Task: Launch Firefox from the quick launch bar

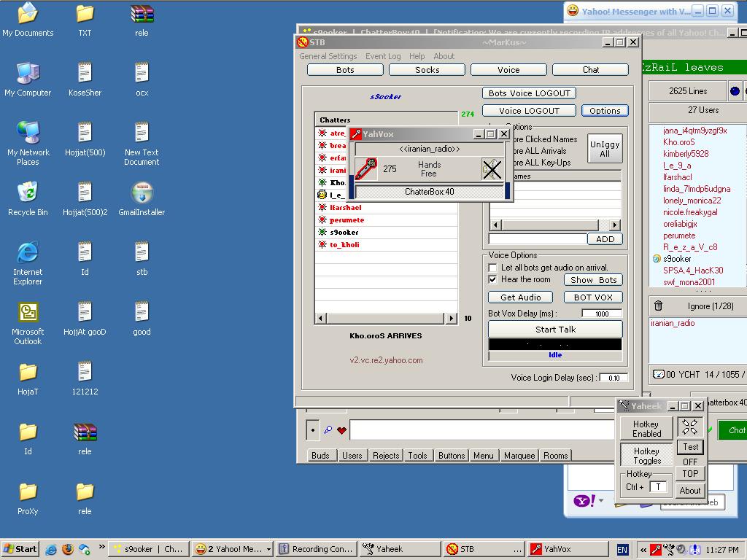Action: tap(68, 549)
